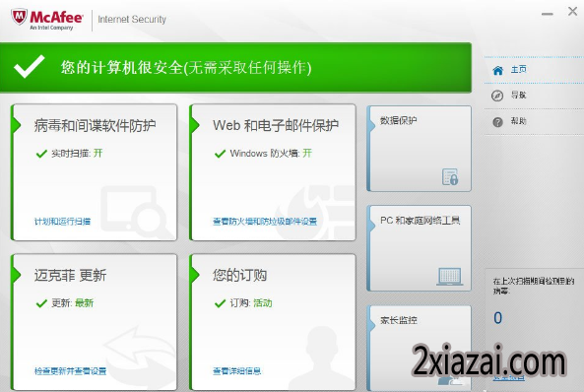The image size is (584, 392).
Task: Open the 检查更新并查看设置 link
Action: 70,371
